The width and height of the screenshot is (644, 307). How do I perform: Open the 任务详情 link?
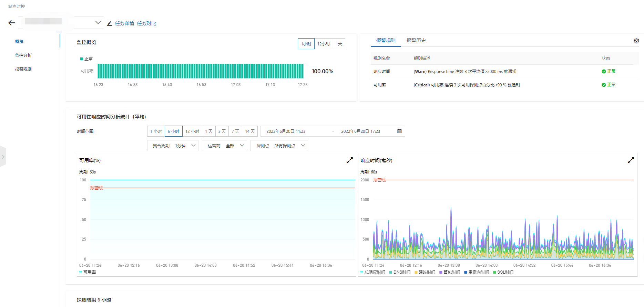tap(124, 23)
